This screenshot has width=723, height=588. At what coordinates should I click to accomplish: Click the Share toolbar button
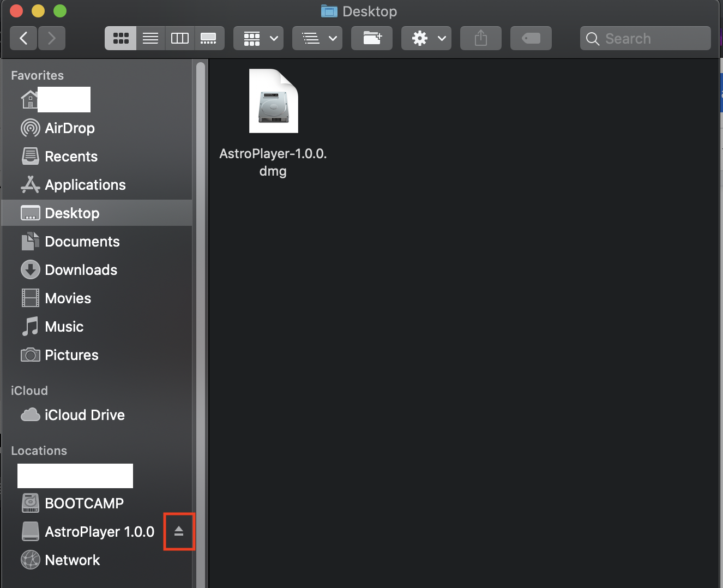pyautogui.click(x=481, y=38)
